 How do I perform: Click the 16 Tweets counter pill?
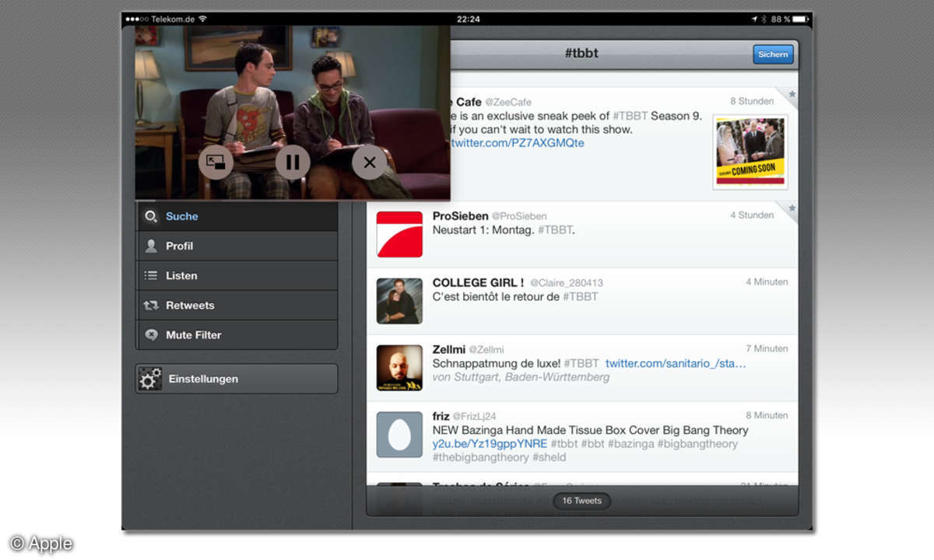[582, 501]
